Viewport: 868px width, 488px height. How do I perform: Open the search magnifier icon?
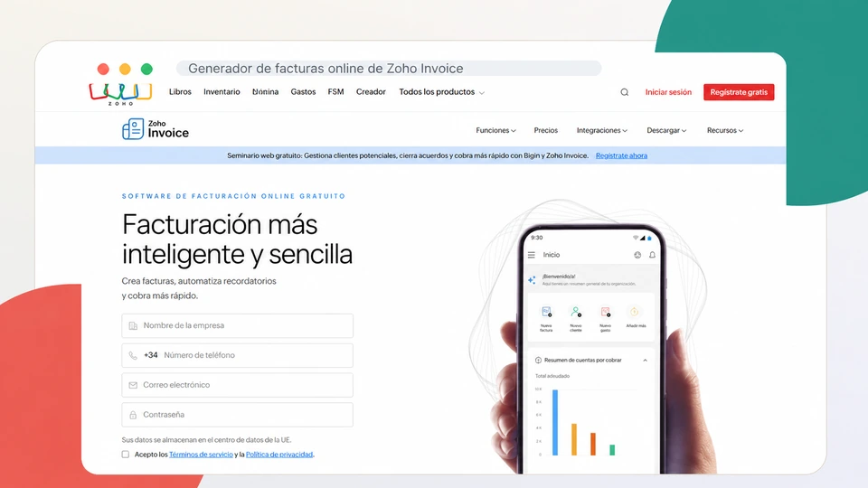click(x=625, y=92)
